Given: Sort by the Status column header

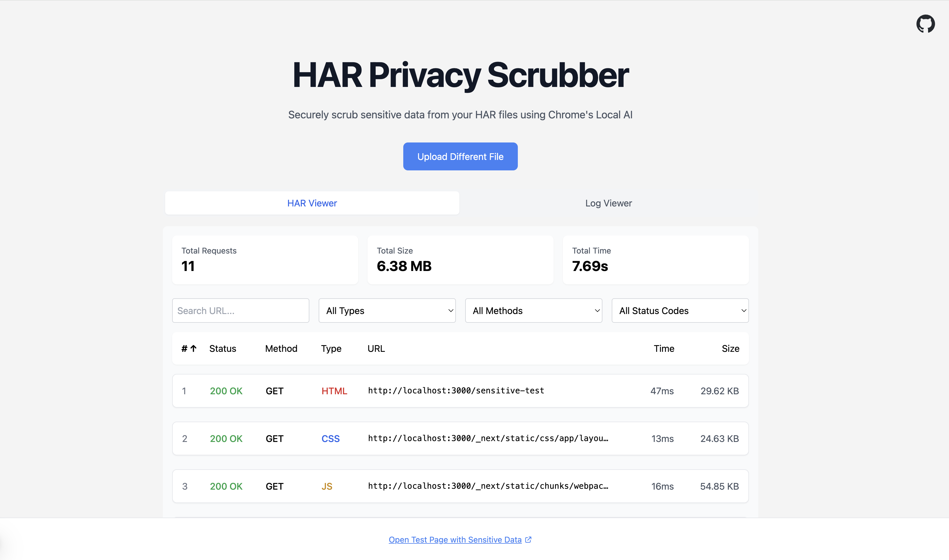Looking at the screenshot, I should click(x=223, y=348).
